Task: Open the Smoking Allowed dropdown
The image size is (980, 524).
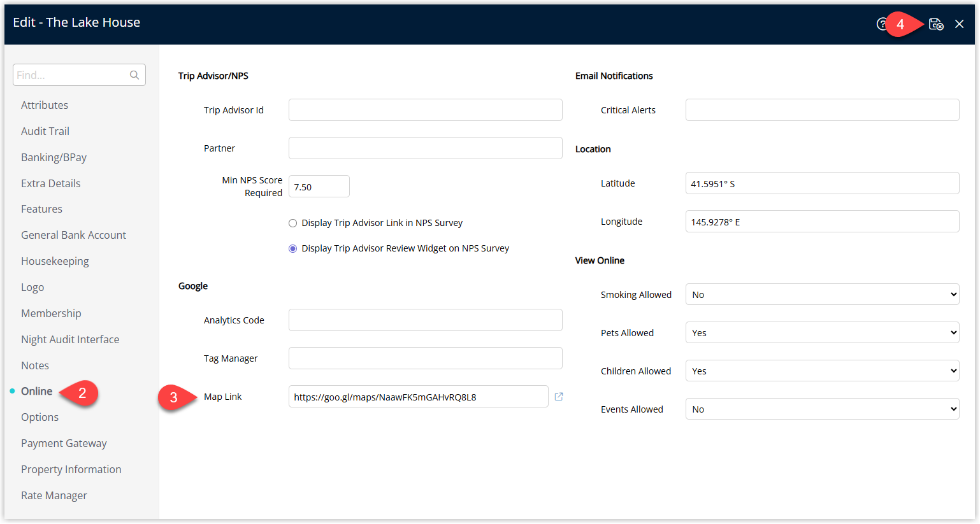Action: pos(822,294)
